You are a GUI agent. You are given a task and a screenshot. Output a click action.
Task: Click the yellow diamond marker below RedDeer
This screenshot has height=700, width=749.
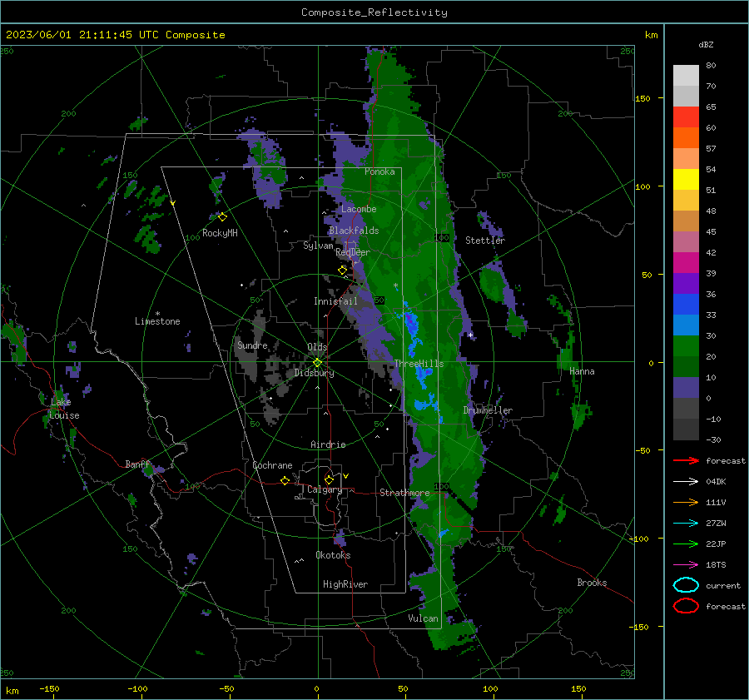(342, 271)
